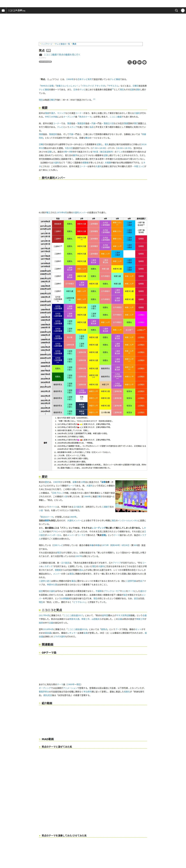Click the article size badge under title
The width and height of the screenshot is (186, 868).
(x=45, y=62)
